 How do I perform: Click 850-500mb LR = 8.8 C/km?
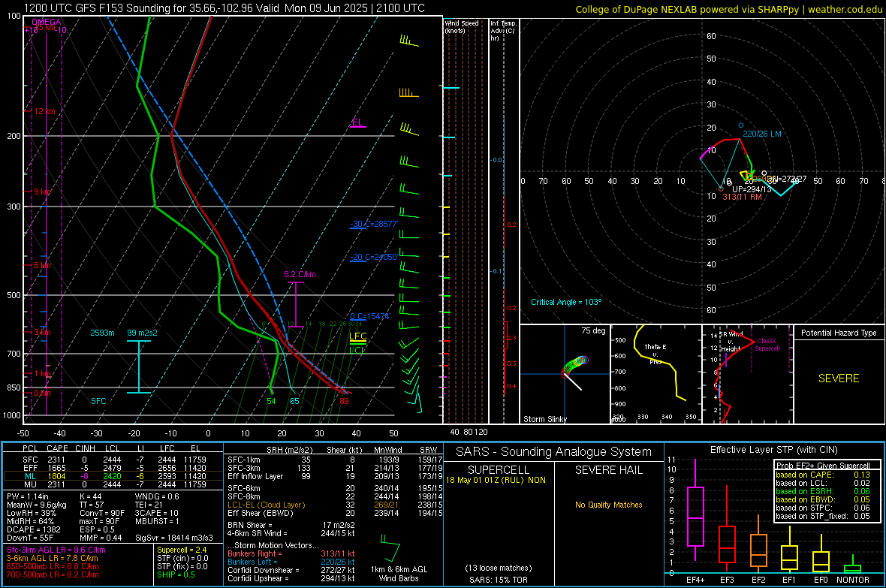coord(53,566)
